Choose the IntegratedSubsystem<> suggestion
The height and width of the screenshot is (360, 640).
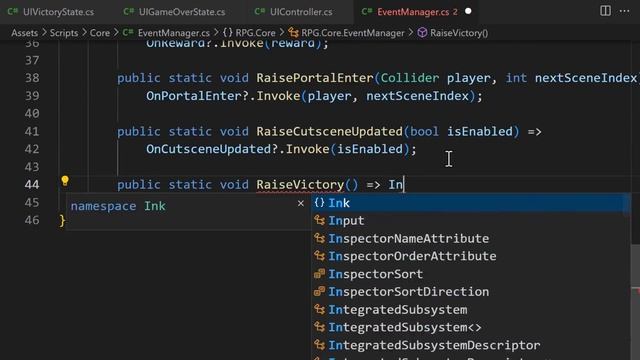coord(471,327)
